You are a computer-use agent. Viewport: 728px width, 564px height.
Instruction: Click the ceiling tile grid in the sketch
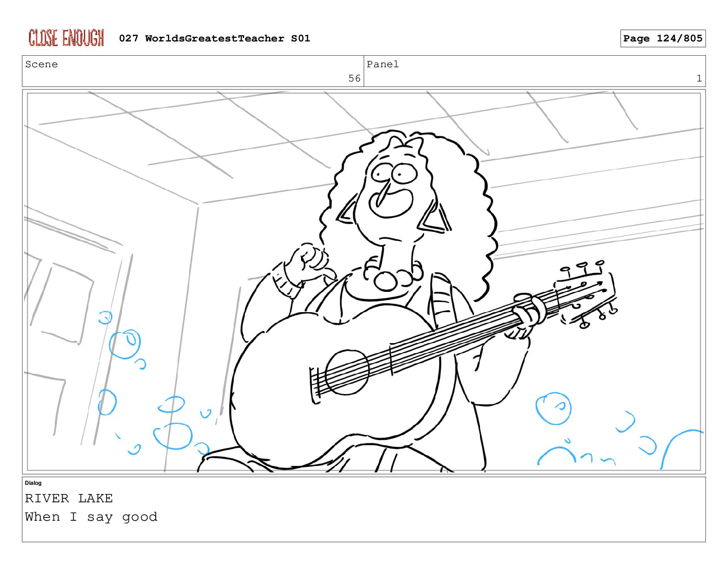point(364,138)
